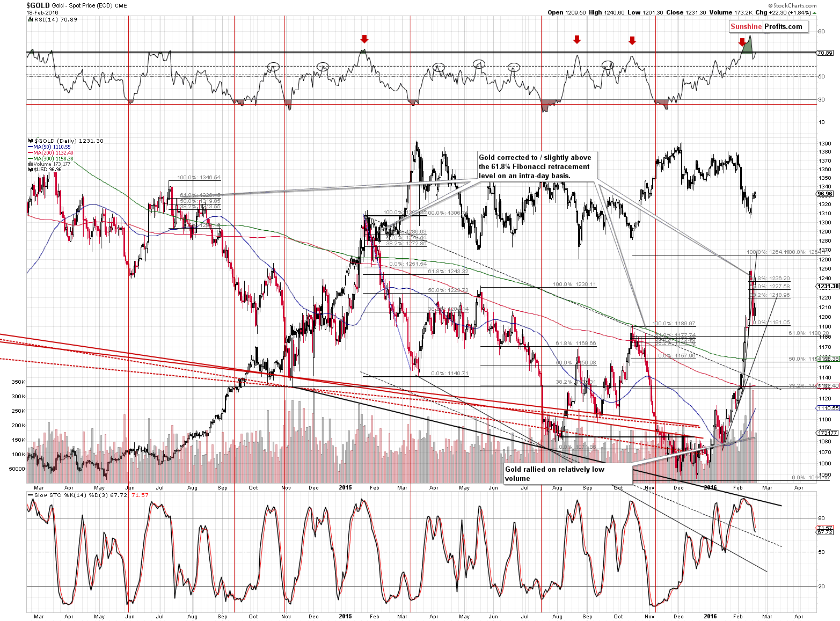Click the 100.0%: 1346.54 Fibonacci label

pyautogui.click(x=199, y=177)
